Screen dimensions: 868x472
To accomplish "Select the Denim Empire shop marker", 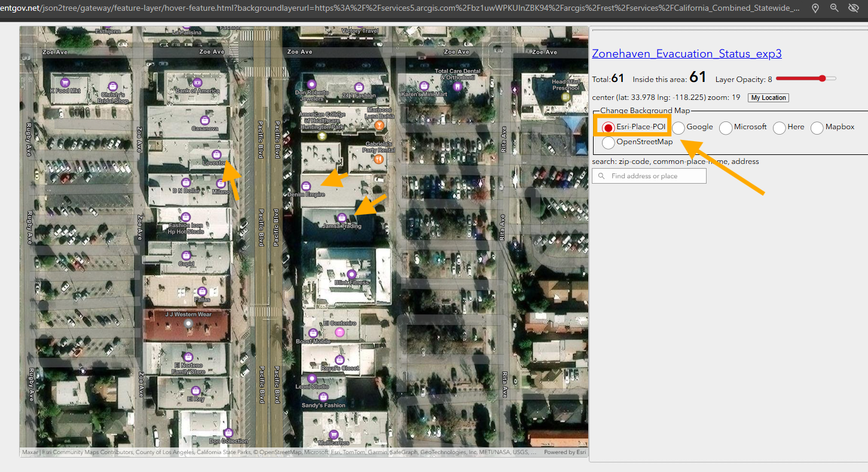I will [306, 186].
